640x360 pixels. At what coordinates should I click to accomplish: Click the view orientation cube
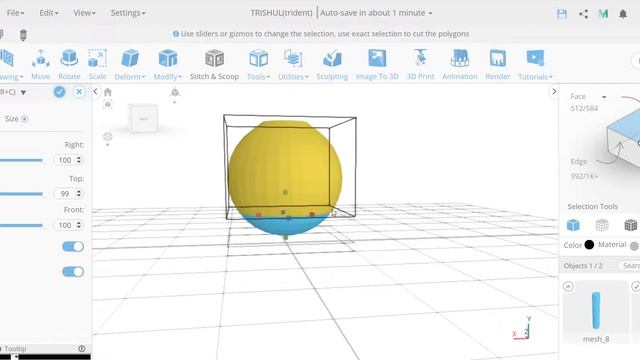pos(143,118)
